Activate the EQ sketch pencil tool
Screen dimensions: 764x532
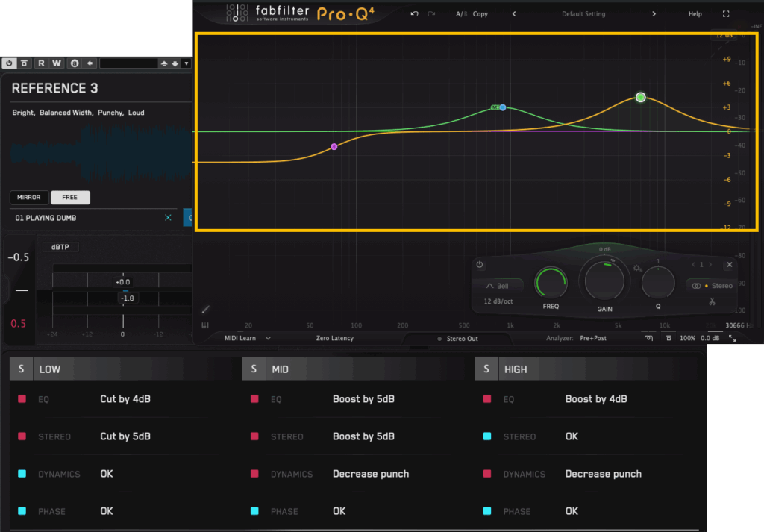point(206,310)
